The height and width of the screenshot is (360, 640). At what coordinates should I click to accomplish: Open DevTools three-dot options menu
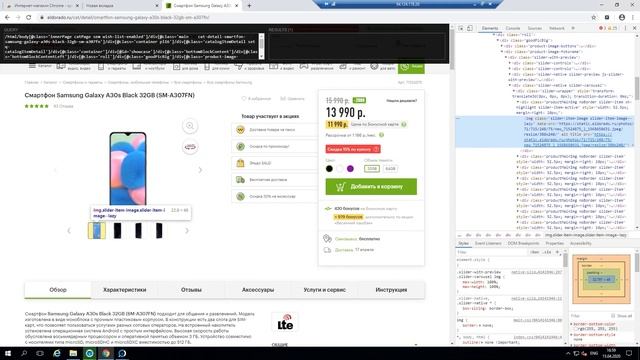point(625,28)
